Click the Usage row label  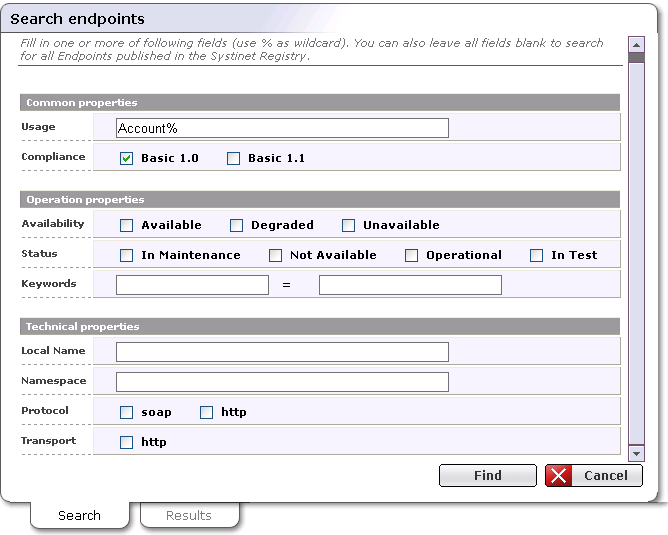(x=38, y=127)
